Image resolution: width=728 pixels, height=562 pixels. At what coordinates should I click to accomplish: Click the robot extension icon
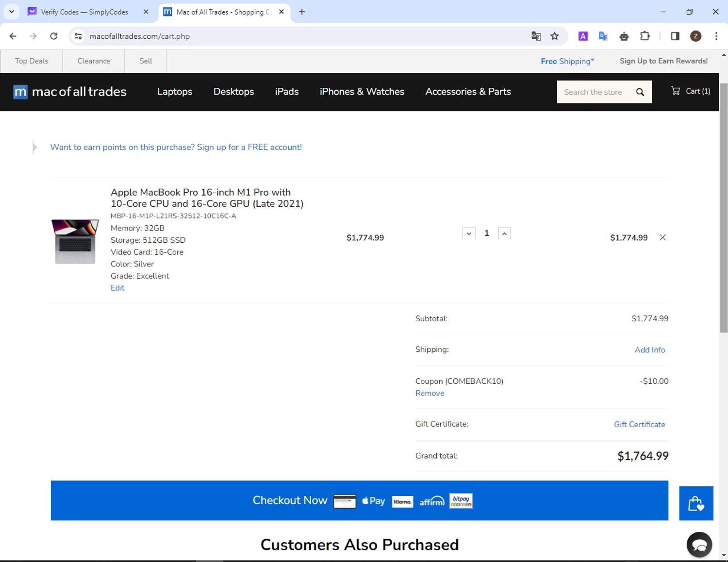tap(624, 36)
